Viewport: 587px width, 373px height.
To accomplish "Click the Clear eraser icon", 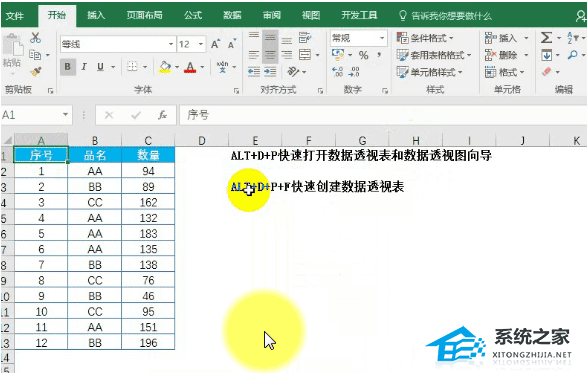I will 547,71.
